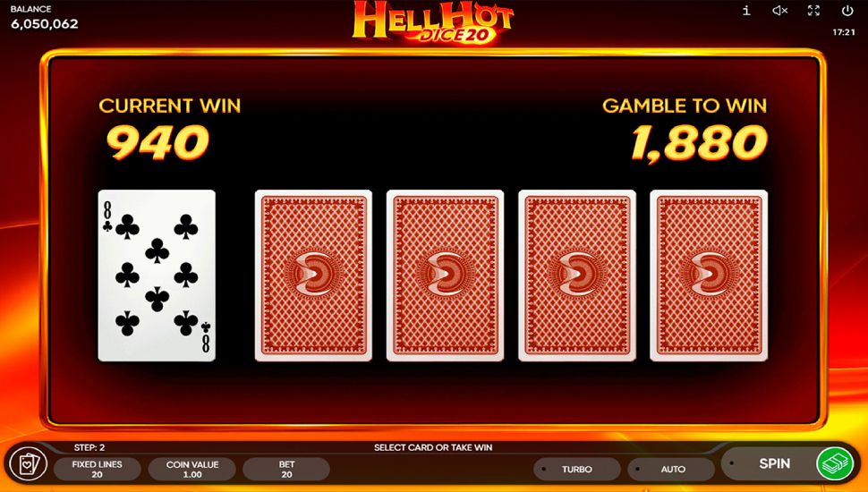Select the second face-down card
Screen dimensions: 868x492
pos(445,276)
